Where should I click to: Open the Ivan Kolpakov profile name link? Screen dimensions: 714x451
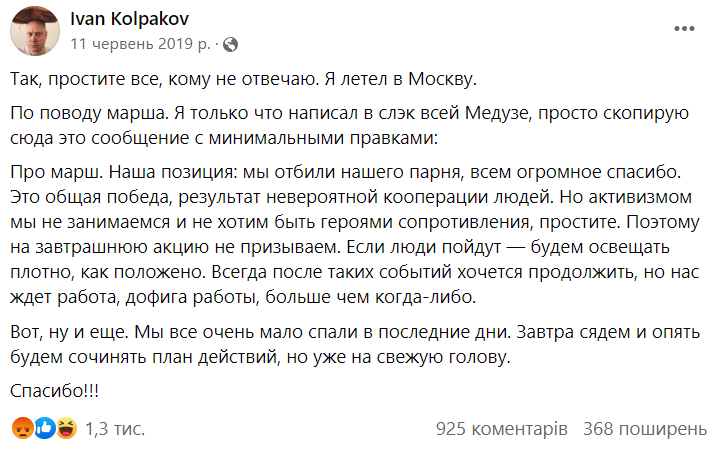pyautogui.click(x=129, y=19)
